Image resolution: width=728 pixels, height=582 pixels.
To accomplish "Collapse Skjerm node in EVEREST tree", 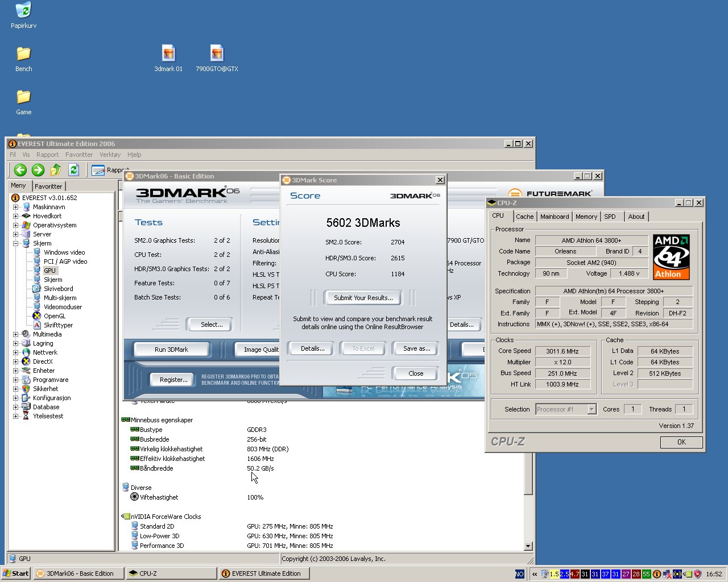I will [x=15, y=243].
